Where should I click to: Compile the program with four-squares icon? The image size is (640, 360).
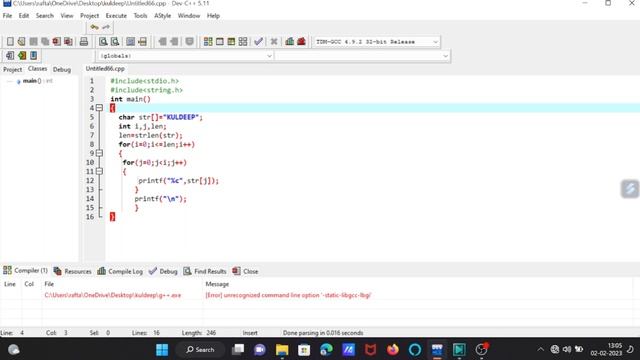(x=208, y=42)
